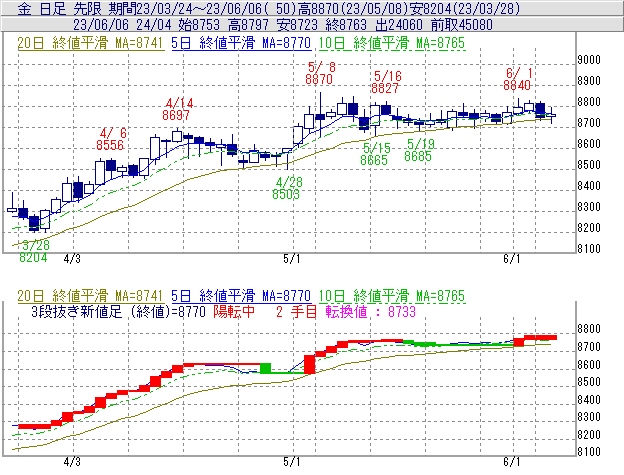The width and height of the screenshot is (624, 475).
Task: Click the 6/1 date label under lower chart
Action: (x=512, y=462)
